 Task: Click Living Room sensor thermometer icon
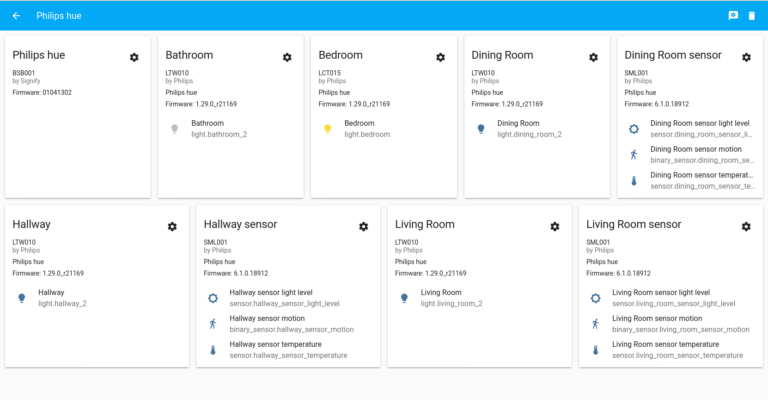[595, 350]
